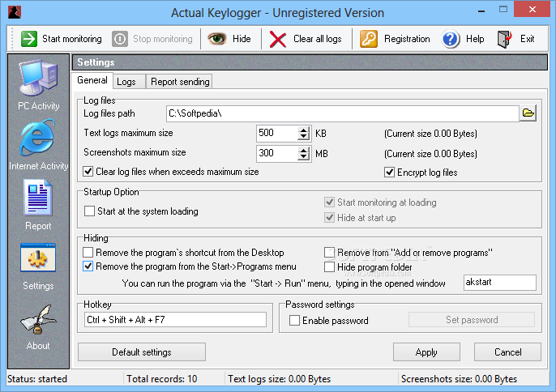The width and height of the screenshot is (556, 392).
Task: Click the Apply button
Action: 426,352
